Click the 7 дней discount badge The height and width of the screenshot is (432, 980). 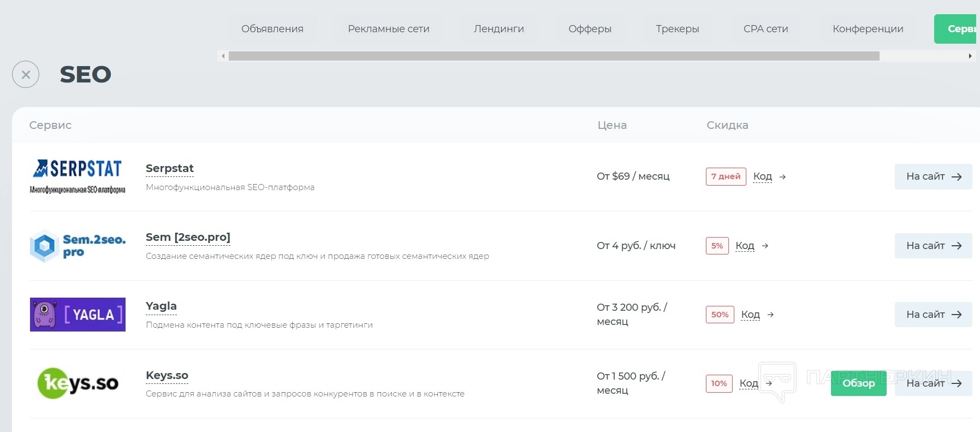click(726, 176)
